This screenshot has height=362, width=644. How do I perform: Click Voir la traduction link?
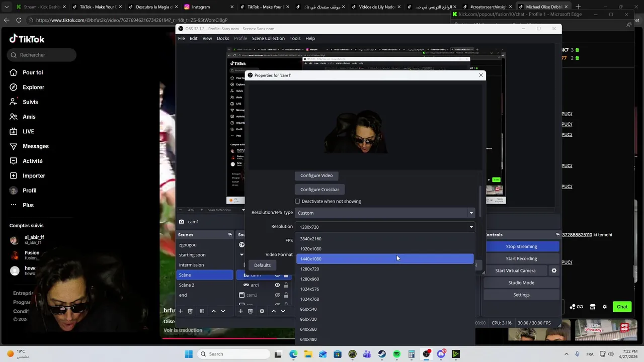tap(183, 330)
